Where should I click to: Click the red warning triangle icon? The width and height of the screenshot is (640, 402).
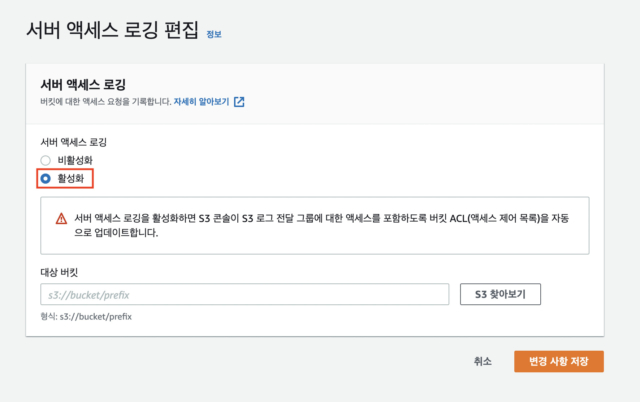click(61, 219)
